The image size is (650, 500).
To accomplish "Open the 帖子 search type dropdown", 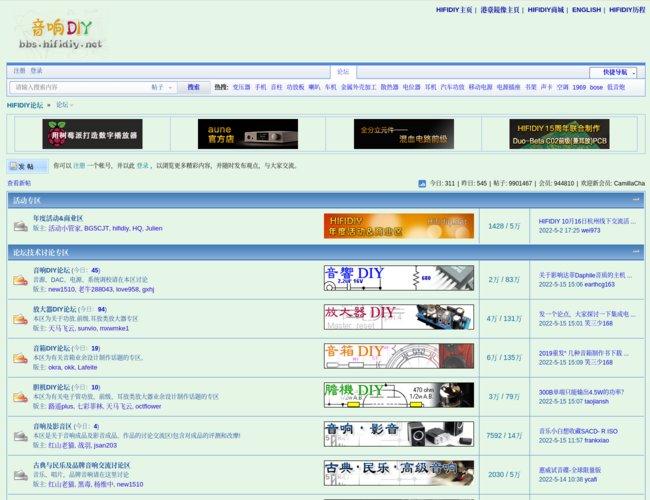I will pyautogui.click(x=162, y=87).
